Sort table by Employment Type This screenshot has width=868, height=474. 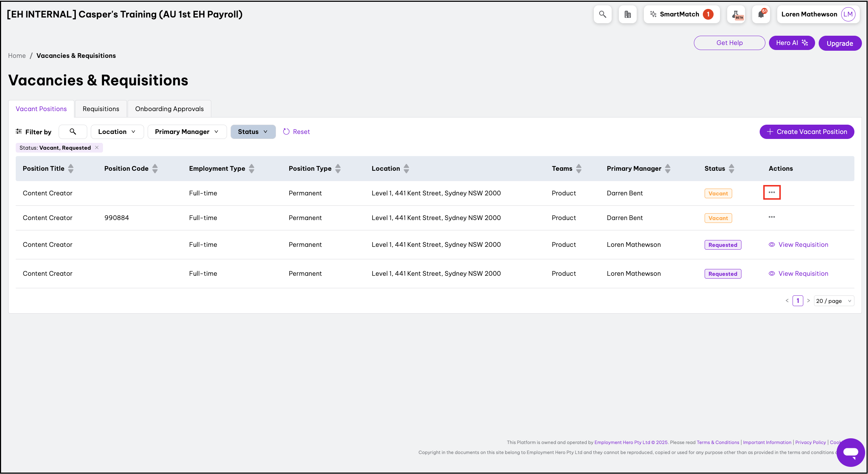tap(252, 169)
